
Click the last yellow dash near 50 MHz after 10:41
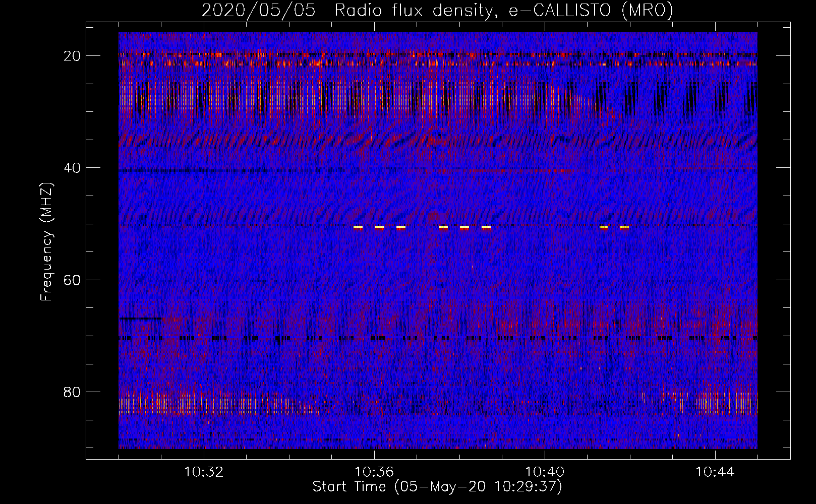[x=624, y=227]
